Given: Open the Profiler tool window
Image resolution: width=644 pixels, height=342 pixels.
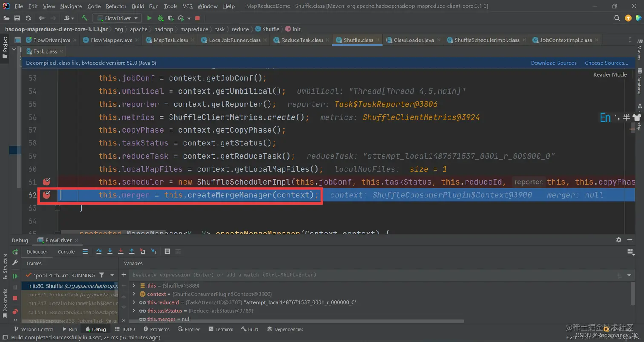Looking at the screenshot, I should [x=188, y=329].
